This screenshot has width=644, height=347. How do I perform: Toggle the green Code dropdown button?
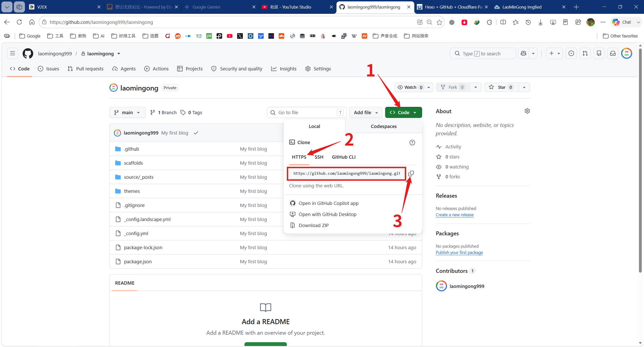pyautogui.click(x=403, y=112)
